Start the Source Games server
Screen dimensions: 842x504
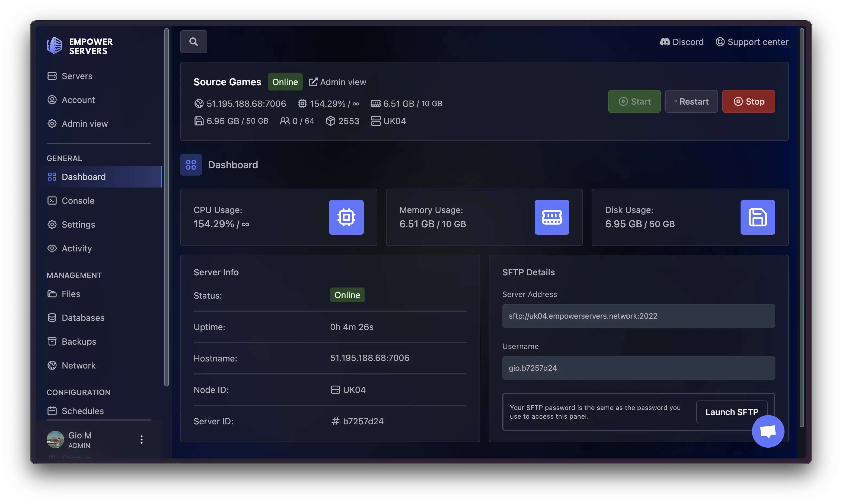(634, 101)
